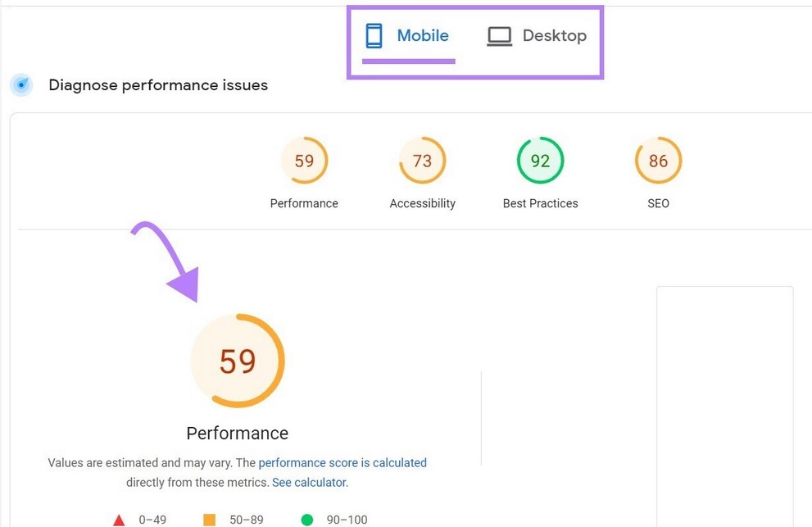Screen dimensions: 812x527
Task: Click the Best Practices label text
Action: pyautogui.click(x=540, y=203)
